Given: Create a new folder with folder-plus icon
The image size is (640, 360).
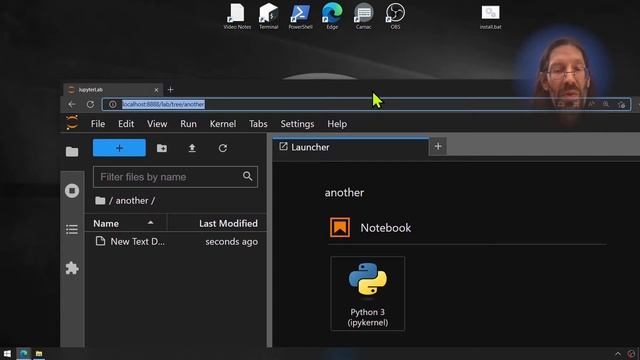Looking at the screenshot, I should (x=162, y=148).
